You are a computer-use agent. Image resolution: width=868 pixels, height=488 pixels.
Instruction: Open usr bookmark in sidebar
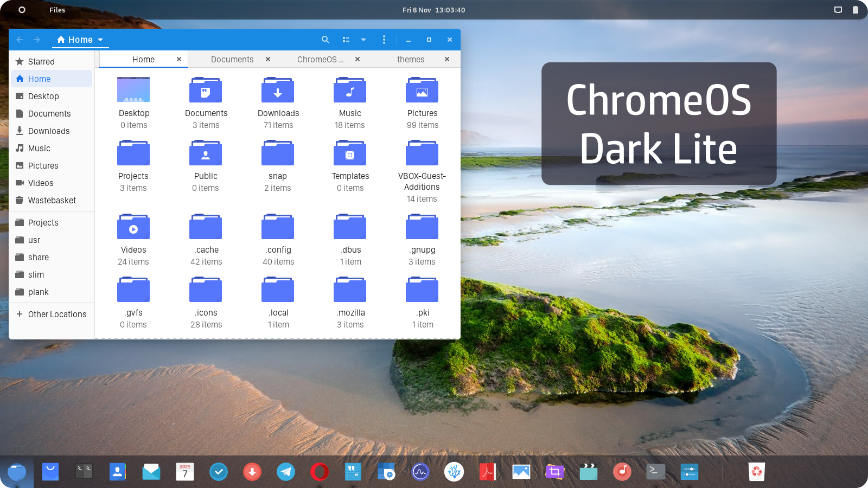(x=52, y=240)
